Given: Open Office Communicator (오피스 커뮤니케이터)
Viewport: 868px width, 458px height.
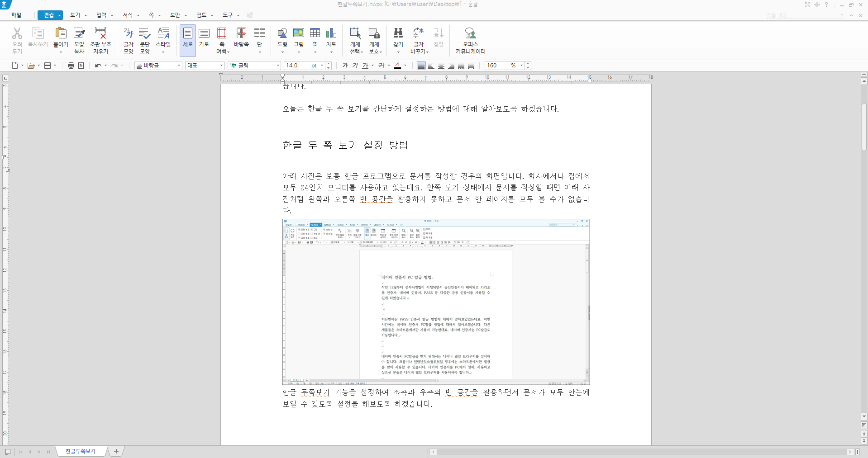Looking at the screenshot, I should 471,40.
